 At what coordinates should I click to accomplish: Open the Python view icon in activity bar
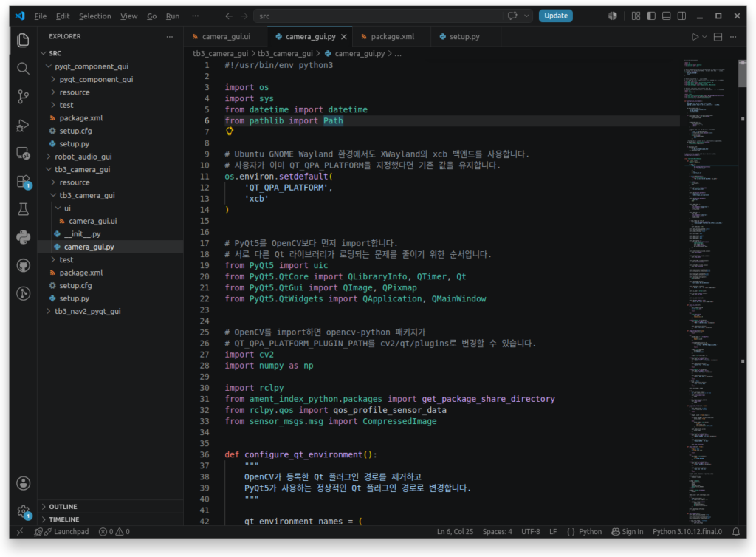click(x=23, y=237)
